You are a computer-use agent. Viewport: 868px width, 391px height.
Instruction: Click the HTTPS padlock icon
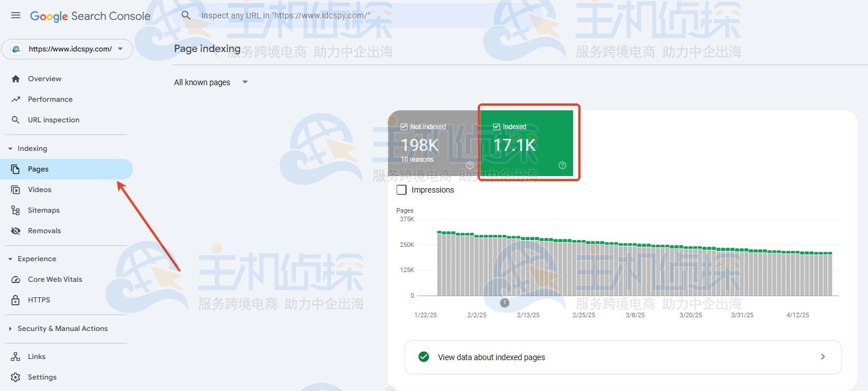[16, 300]
